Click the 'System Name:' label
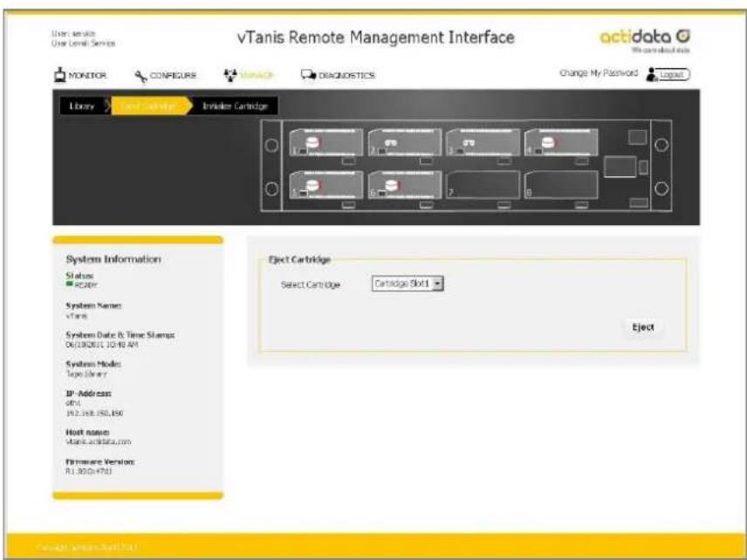Screen dimensions: 747x560 pyautogui.click(x=93, y=305)
